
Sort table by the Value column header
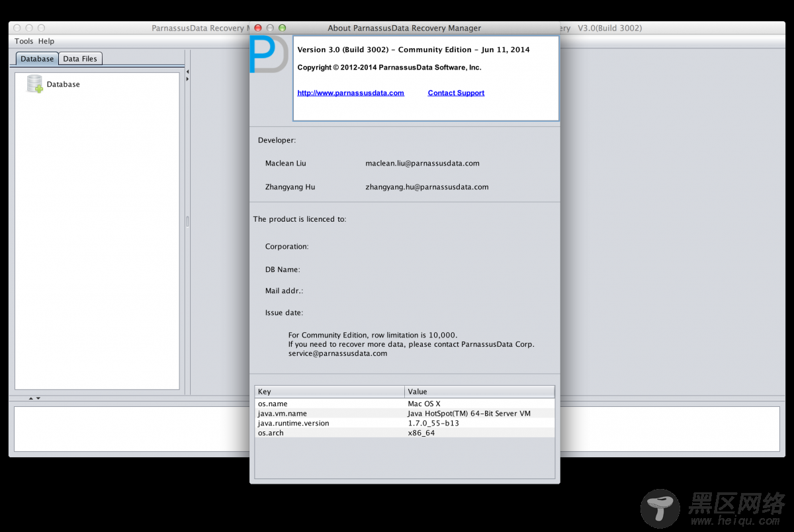480,392
